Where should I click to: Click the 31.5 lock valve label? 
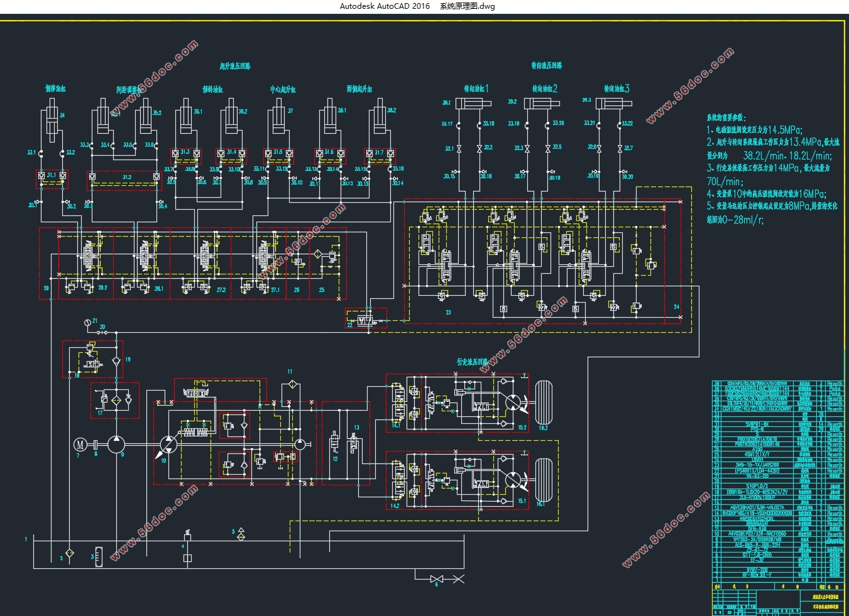(x=278, y=152)
